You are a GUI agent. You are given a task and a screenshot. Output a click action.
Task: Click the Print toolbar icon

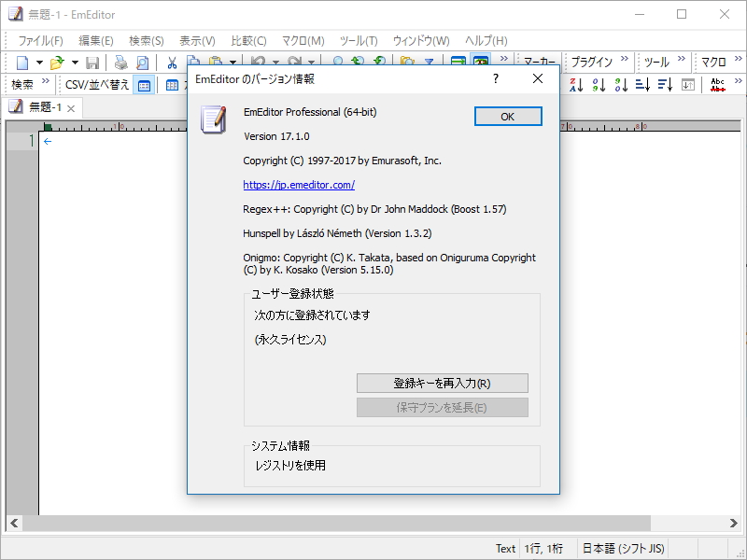(x=120, y=63)
